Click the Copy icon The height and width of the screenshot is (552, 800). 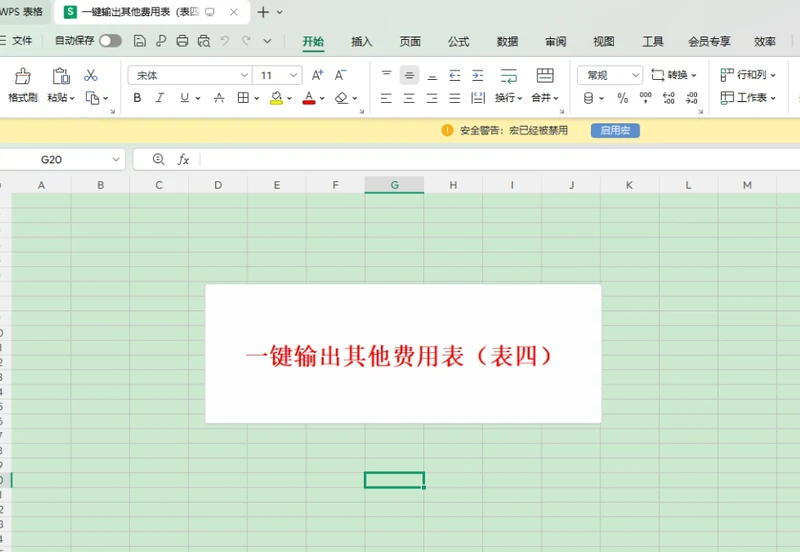tap(92, 98)
